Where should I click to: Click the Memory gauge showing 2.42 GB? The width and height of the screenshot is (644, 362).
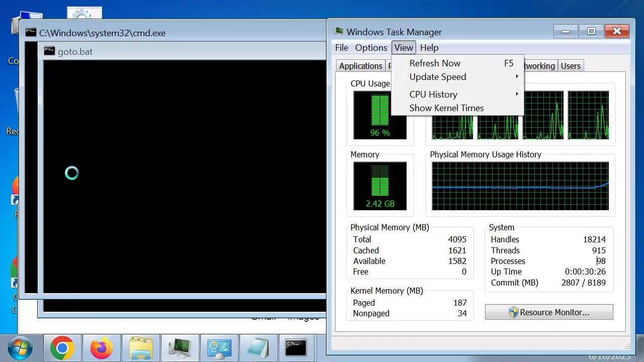[x=380, y=186]
